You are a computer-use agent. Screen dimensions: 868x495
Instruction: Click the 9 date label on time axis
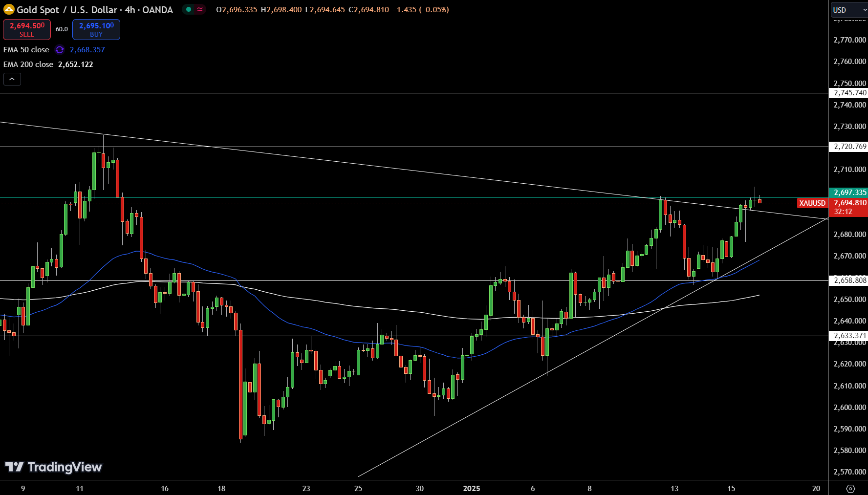coord(23,488)
